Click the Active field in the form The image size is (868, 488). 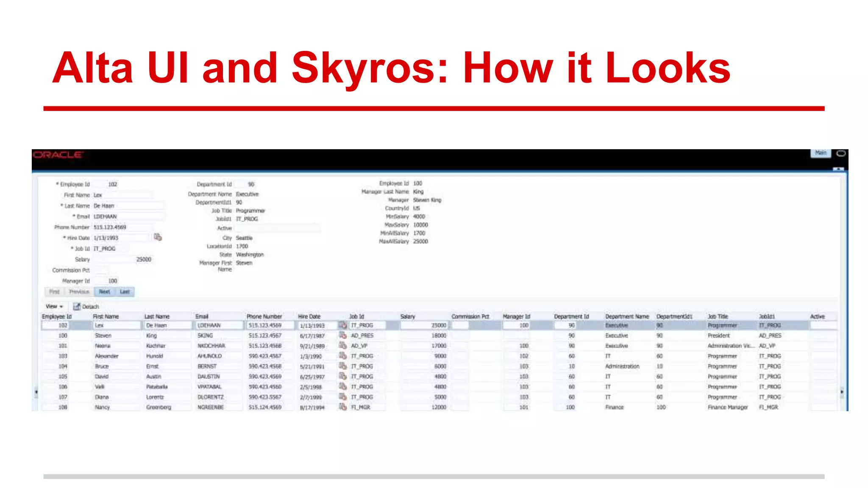pos(277,228)
